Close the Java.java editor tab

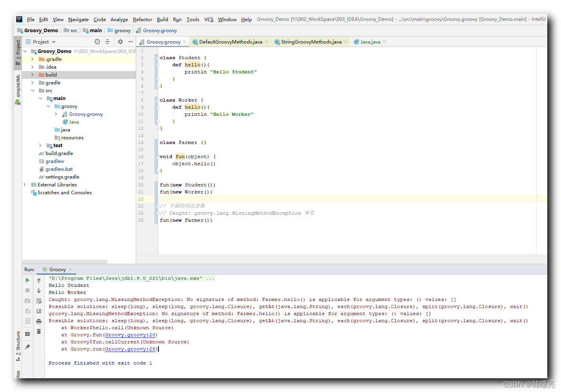(x=384, y=42)
